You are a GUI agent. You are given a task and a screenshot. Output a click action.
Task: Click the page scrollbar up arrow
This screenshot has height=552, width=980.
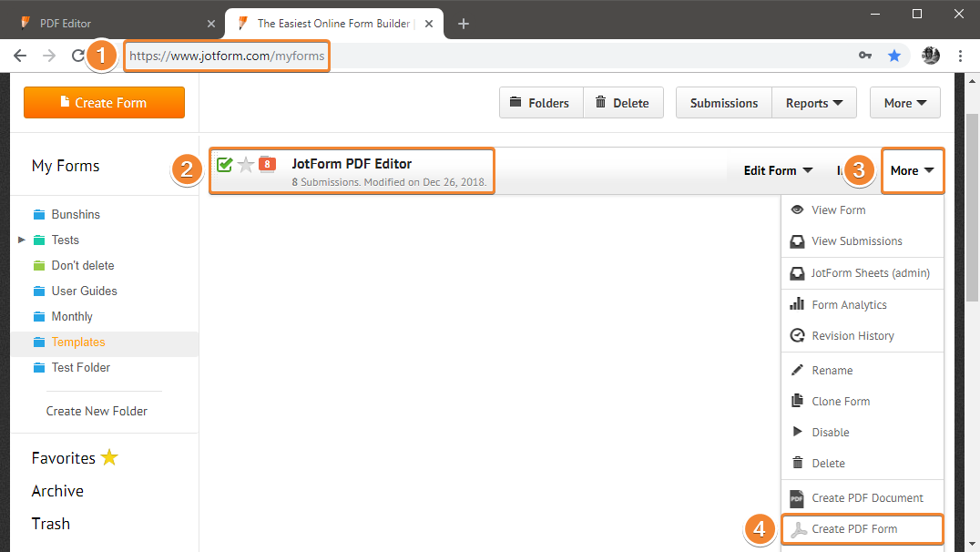(x=972, y=81)
